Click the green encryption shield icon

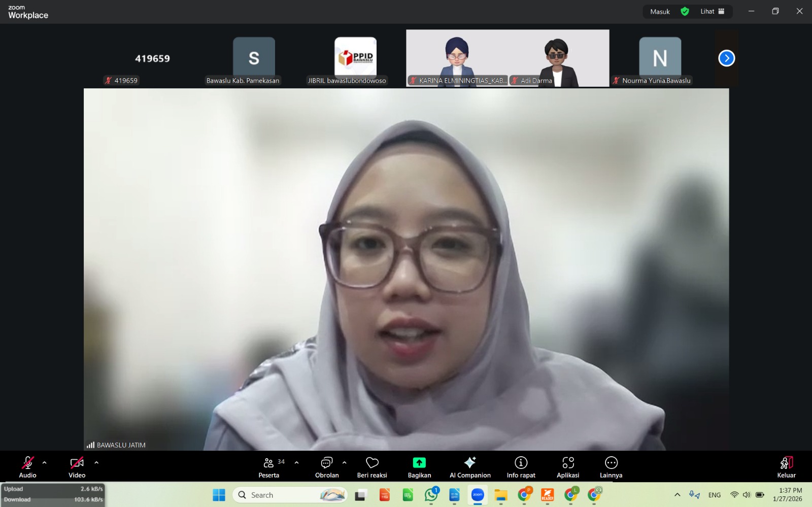(685, 12)
